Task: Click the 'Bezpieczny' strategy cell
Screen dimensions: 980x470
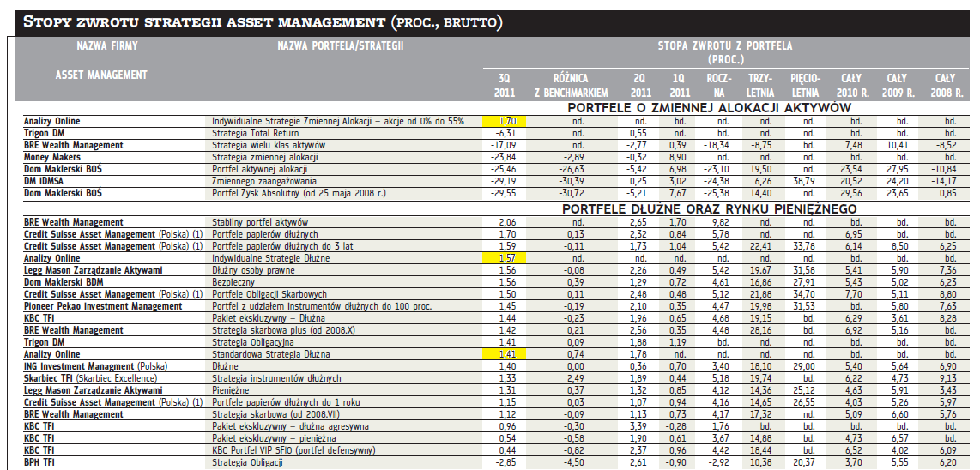Action: [x=233, y=282]
